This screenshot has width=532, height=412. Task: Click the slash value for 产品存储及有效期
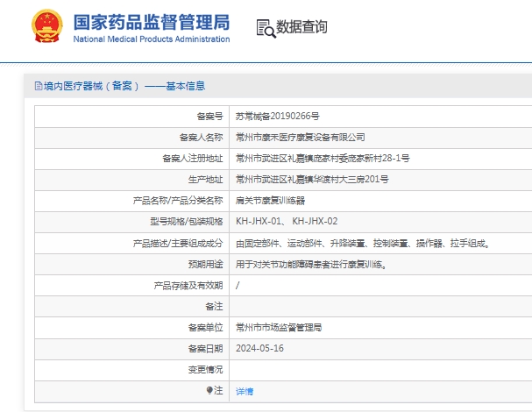(x=238, y=286)
